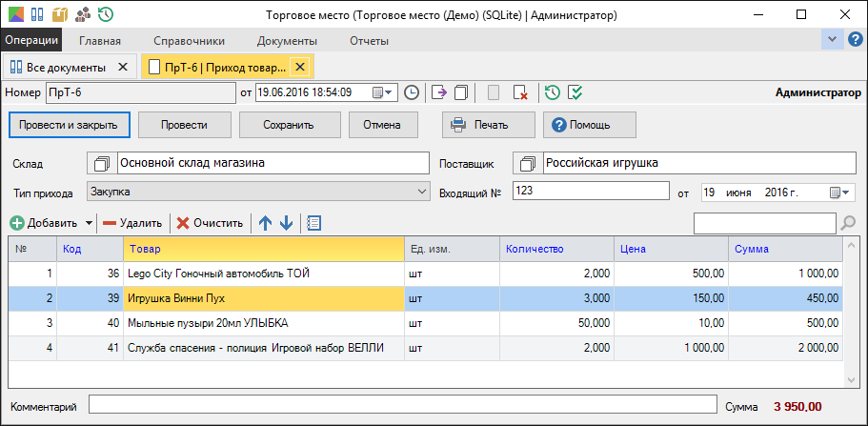868x426 pixels.
Task: Click the Комментарий input field
Action: [x=402, y=404]
